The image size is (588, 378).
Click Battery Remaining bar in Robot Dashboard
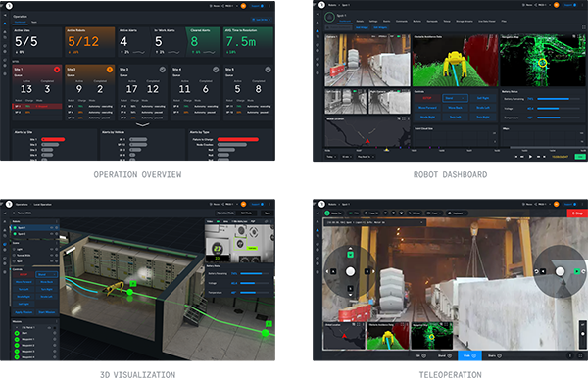click(559, 99)
